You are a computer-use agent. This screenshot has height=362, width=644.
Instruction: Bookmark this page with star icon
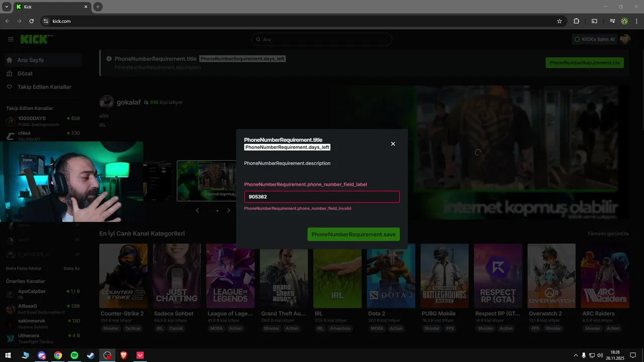[559, 21]
